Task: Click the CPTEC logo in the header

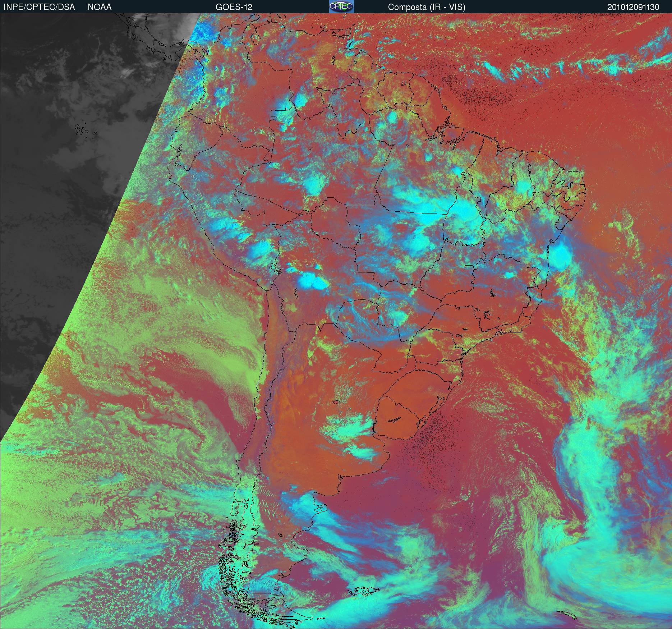Action: pyautogui.click(x=341, y=6)
